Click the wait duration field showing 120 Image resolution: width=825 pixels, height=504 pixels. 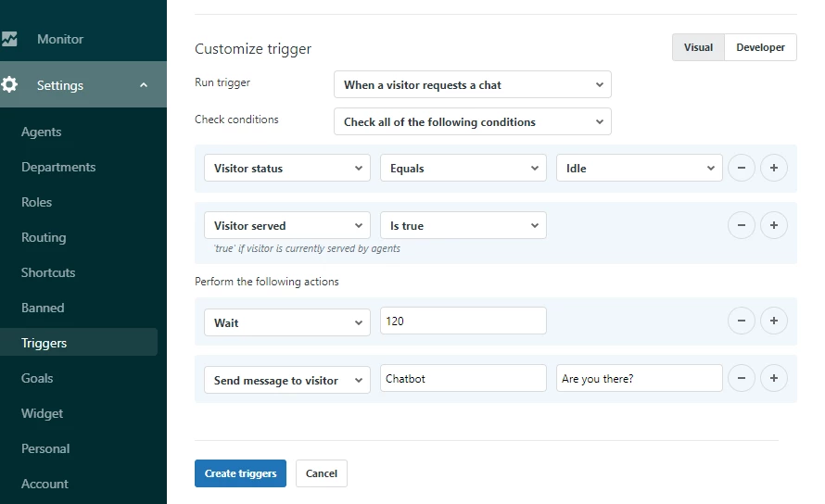pyautogui.click(x=463, y=321)
